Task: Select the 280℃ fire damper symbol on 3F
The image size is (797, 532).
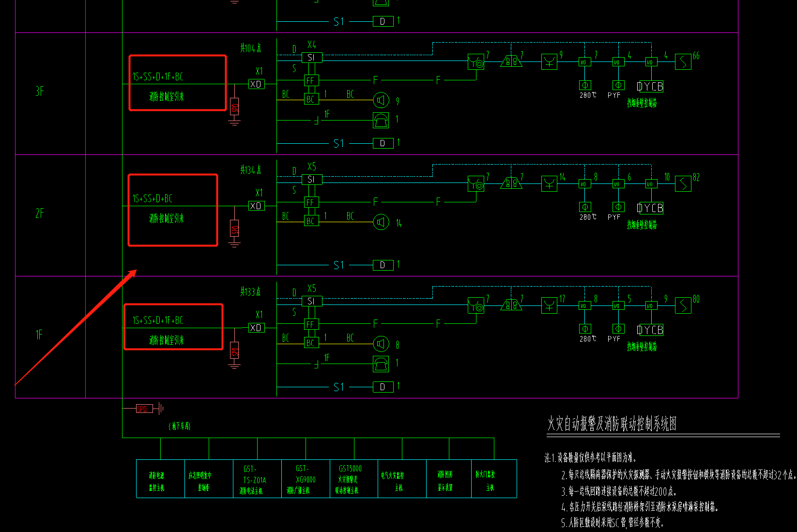Action: point(585,85)
